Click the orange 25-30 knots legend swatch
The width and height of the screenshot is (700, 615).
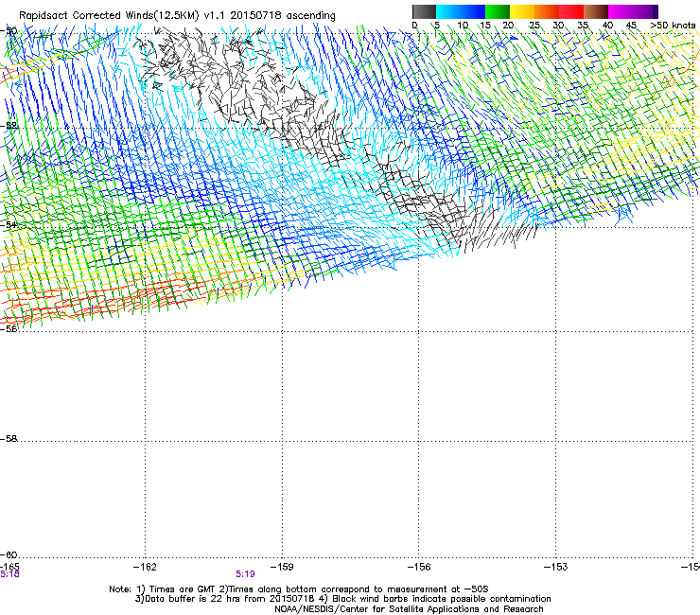547,11
